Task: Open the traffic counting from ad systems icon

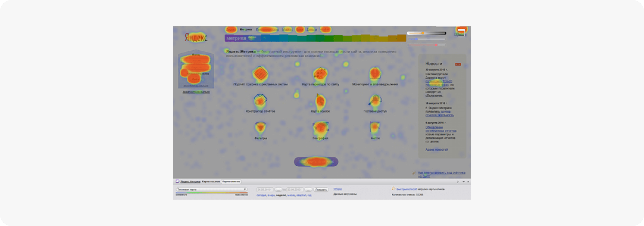Action: pyautogui.click(x=260, y=73)
